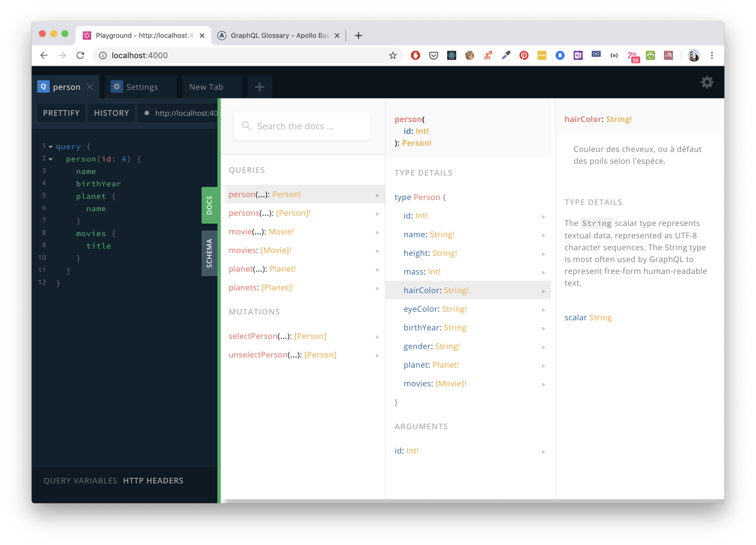Switch to the New Tab Playground tab
756x545 pixels.
[x=212, y=87]
